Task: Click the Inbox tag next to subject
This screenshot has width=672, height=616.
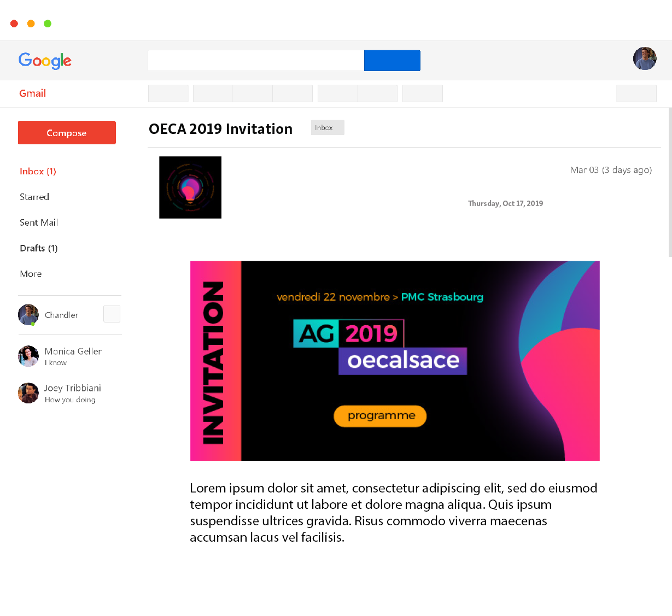Action: coord(328,127)
